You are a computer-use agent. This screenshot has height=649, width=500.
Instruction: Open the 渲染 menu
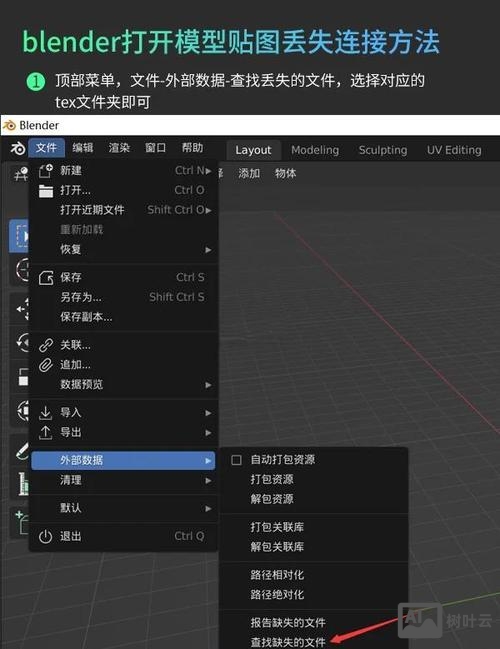pyautogui.click(x=119, y=148)
